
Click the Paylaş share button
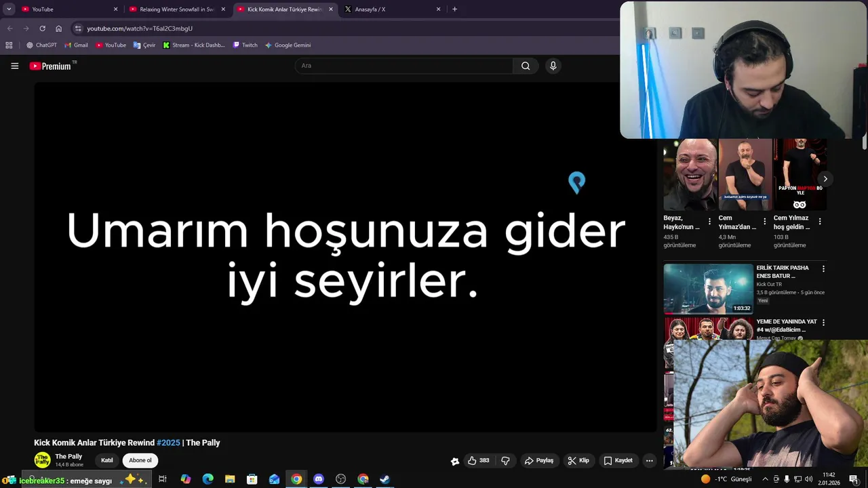(539, 460)
